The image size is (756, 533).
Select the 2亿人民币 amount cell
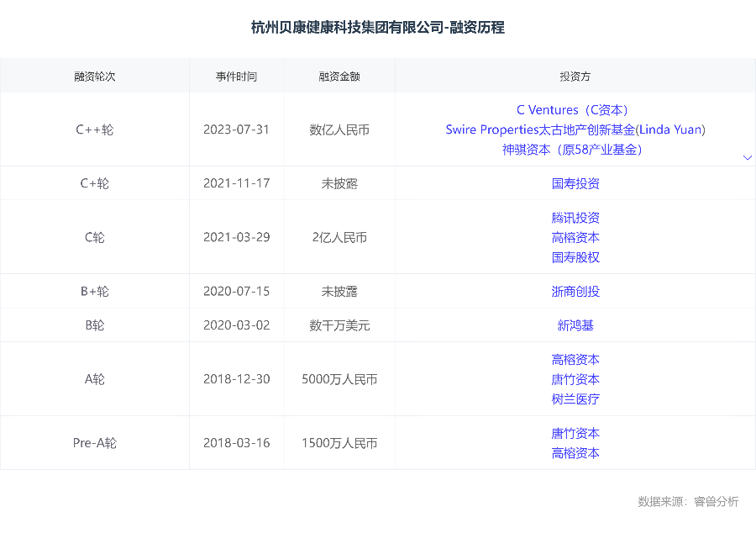(339, 237)
